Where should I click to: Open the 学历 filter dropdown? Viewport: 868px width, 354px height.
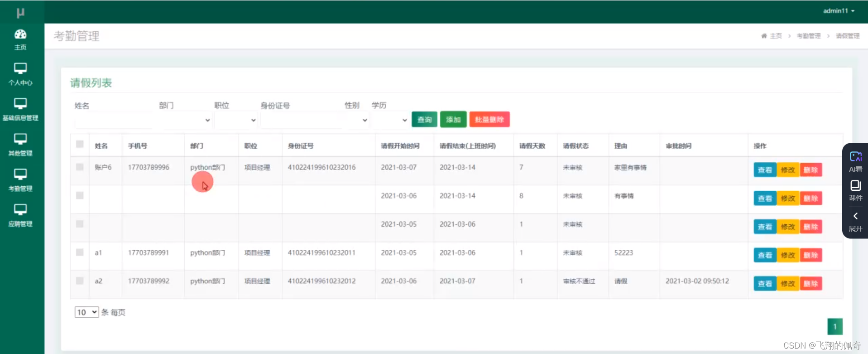[390, 120]
